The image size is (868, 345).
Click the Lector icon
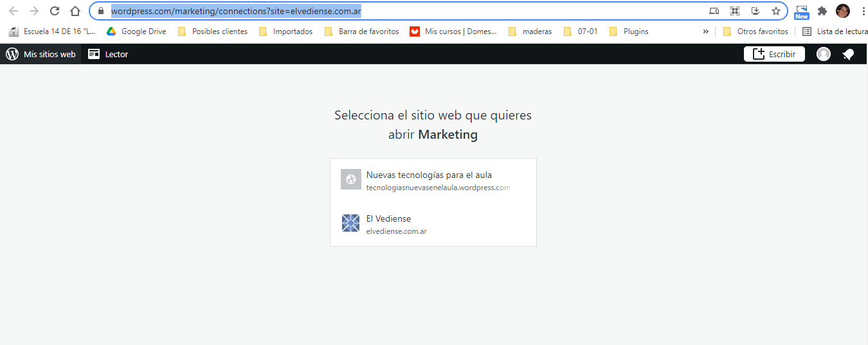[95, 54]
